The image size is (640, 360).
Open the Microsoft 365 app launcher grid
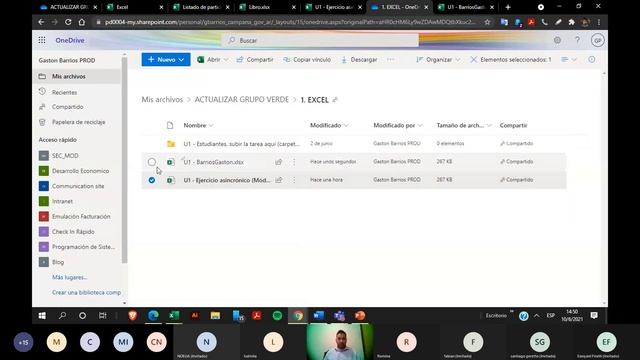[x=42, y=40]
